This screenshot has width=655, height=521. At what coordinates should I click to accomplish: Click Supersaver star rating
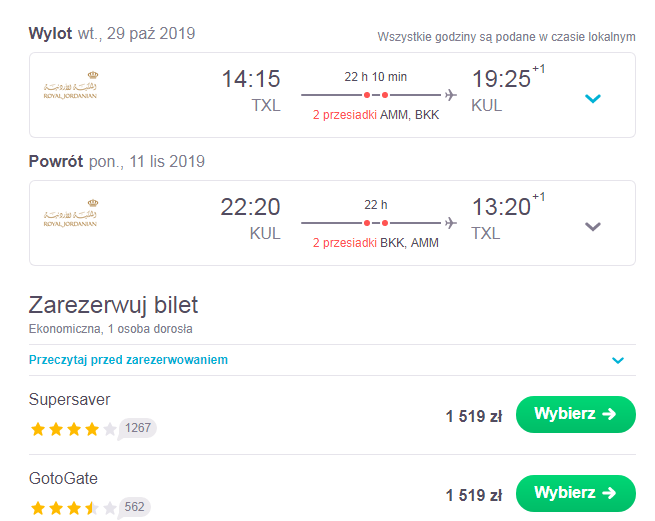tap(74, 429)
